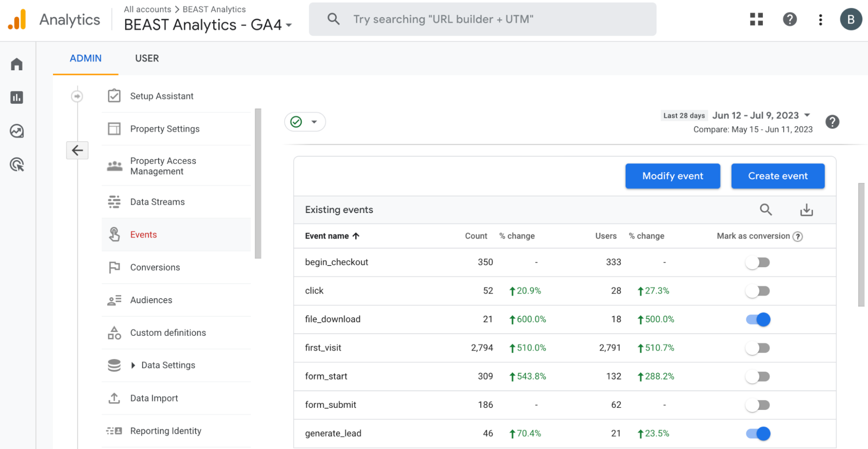Click the Analytics search field
Image resolution: width=868 pixels, height=449 pixels.
(x=482, y=20)
